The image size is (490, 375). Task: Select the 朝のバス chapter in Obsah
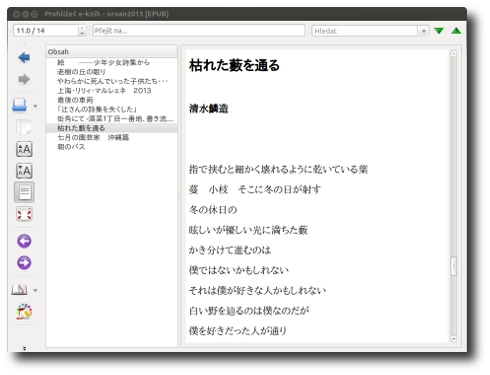(71, 147)
